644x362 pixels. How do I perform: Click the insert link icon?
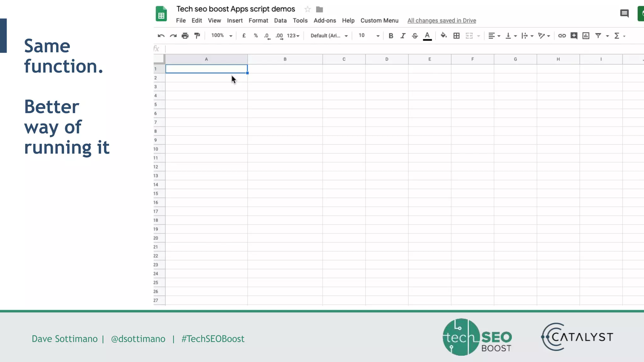click(562, 36)
